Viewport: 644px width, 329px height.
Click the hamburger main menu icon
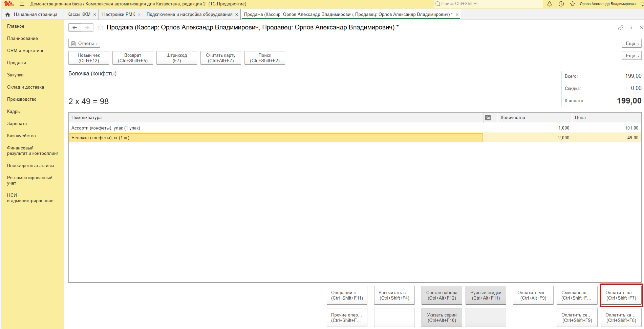(x=22, y=4)
